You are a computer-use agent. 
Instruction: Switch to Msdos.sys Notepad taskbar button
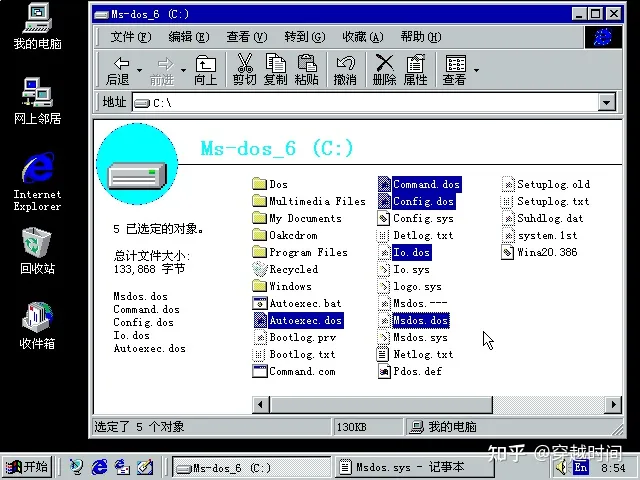tap(415, 467)
